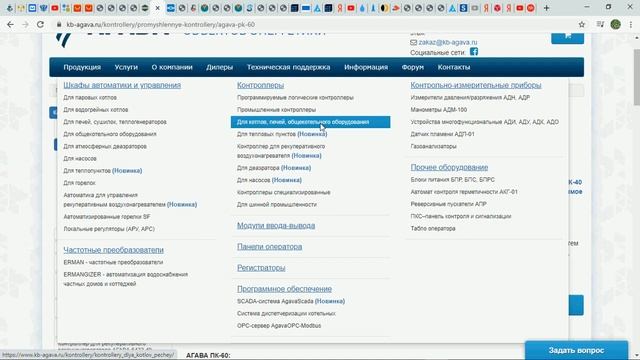Open ERMANGIZER автоматизация водоснабжения link
640x360 pixels.
[x=125, y=279]
